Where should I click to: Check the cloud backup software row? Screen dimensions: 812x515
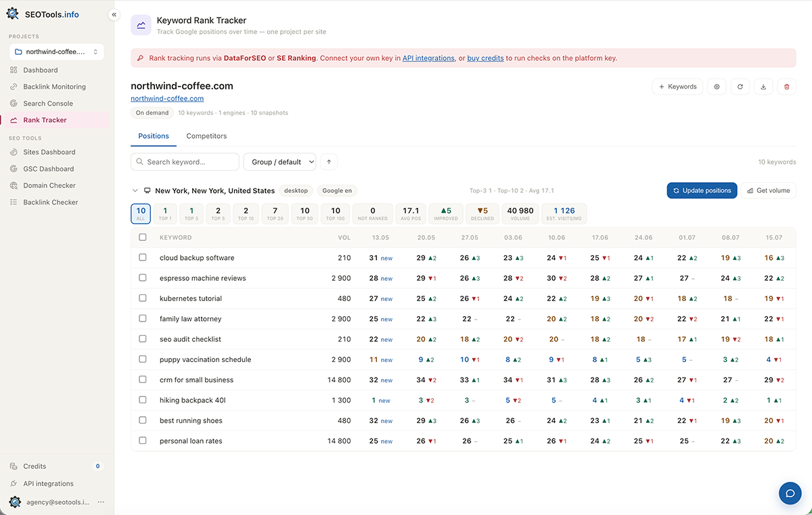tap(142, 258)
